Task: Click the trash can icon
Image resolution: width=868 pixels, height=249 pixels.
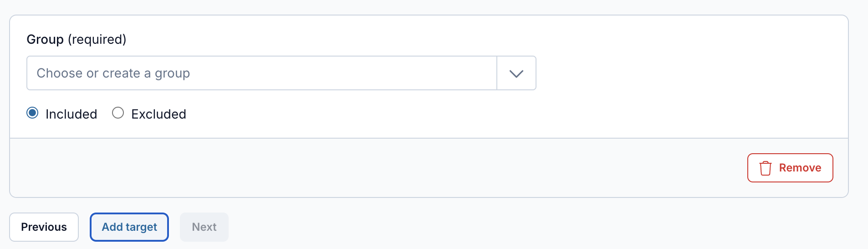Action: [x=766, y=168]
